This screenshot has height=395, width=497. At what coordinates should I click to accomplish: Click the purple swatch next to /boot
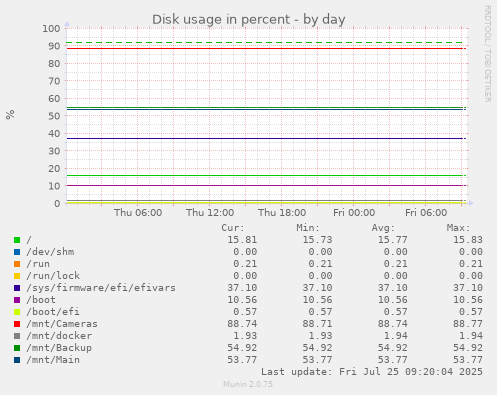coord(17,300)
